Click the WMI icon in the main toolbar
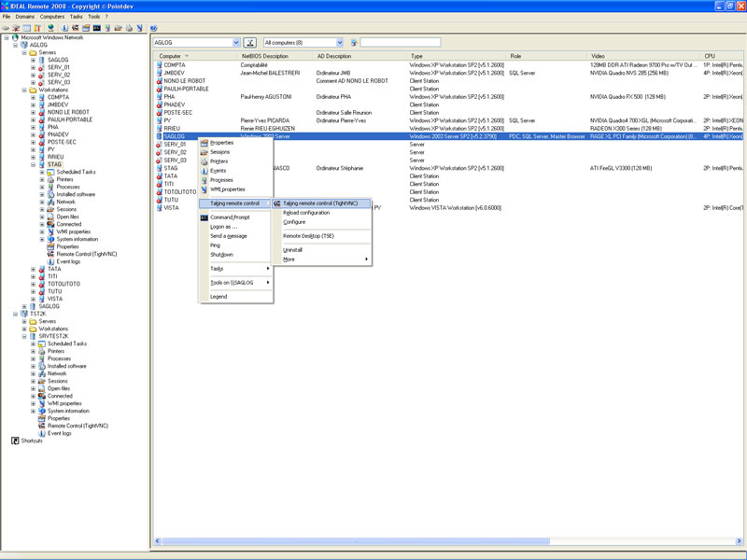The width and height of the screenshot is (747, 560). pyautogui.click(x=139, y=28)
